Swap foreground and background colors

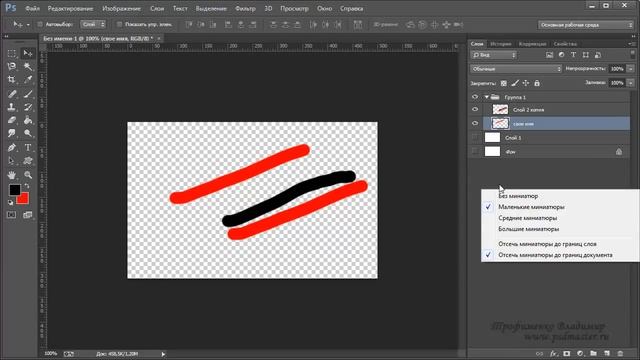[x=27, y=187]
